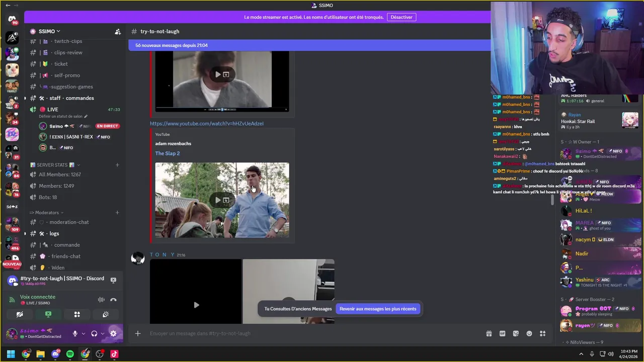Open the GIF picker
This screenshot has width=644, height=362.
tap(502, 333)
